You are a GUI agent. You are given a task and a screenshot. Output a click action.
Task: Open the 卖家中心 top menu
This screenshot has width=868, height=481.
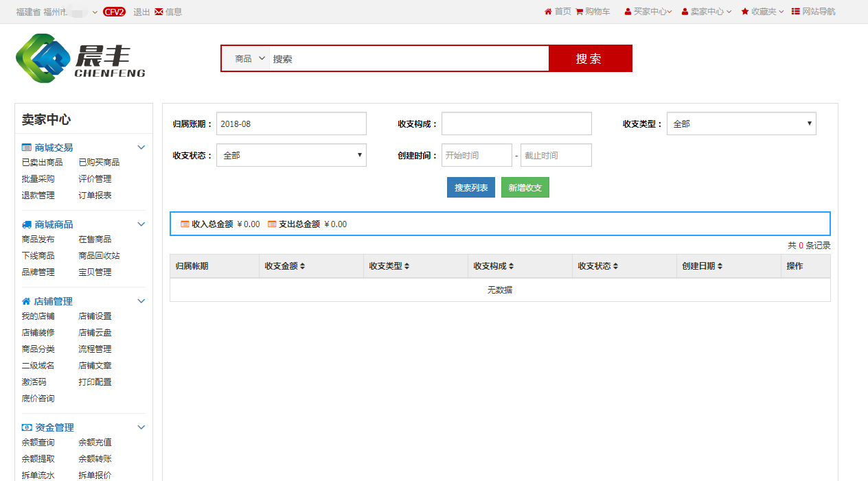point(707,12)
